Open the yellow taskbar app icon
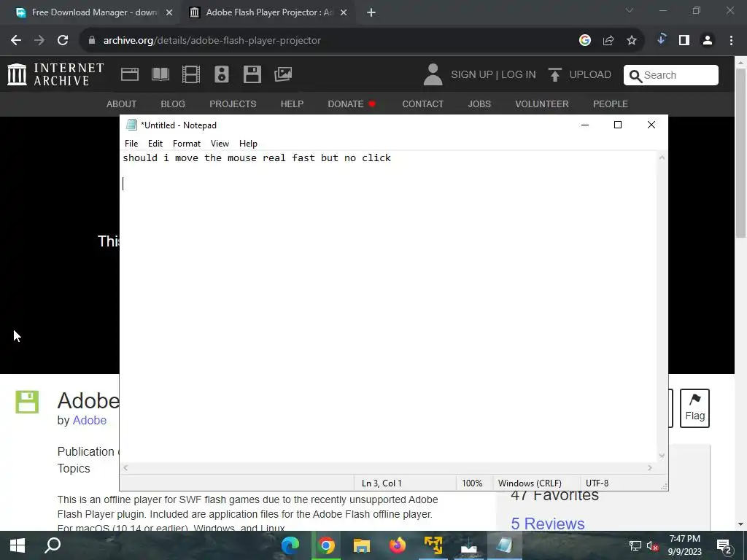Viewport: 747px width, 560px height. pyautogui.click(x=433, y=545)
